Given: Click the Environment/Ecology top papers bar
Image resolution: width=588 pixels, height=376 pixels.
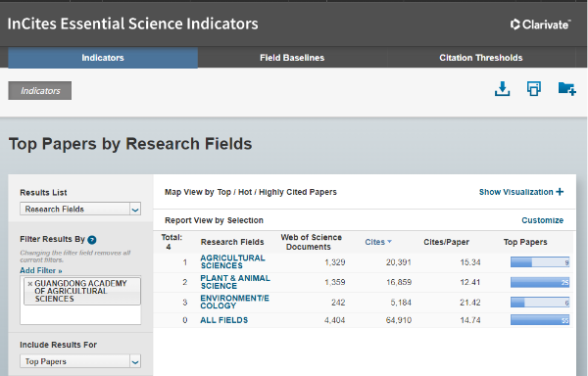Looking at the screenshot, I should pyautogui.click(x=540, y=303).
